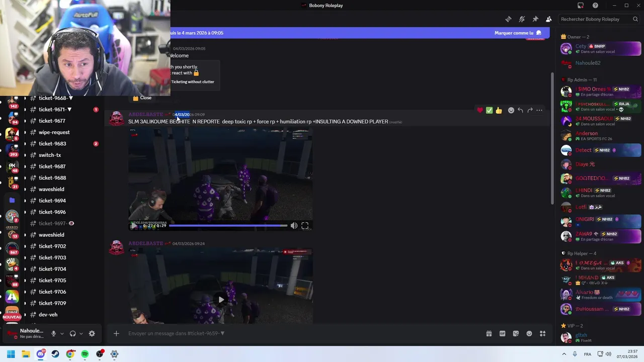Toggle microphone mute in user panel
This screenshot has width=644, height=362.
[x=53, y=333]
